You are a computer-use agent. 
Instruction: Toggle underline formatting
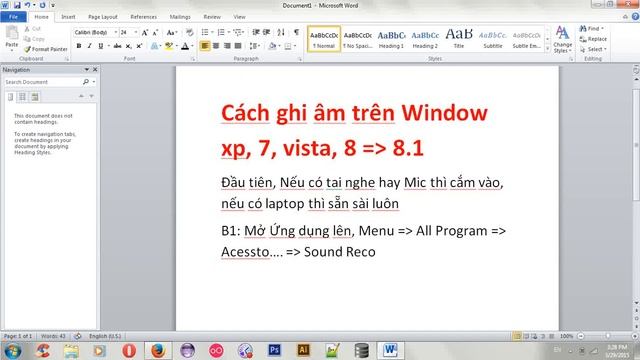click(x=100, y=46)
